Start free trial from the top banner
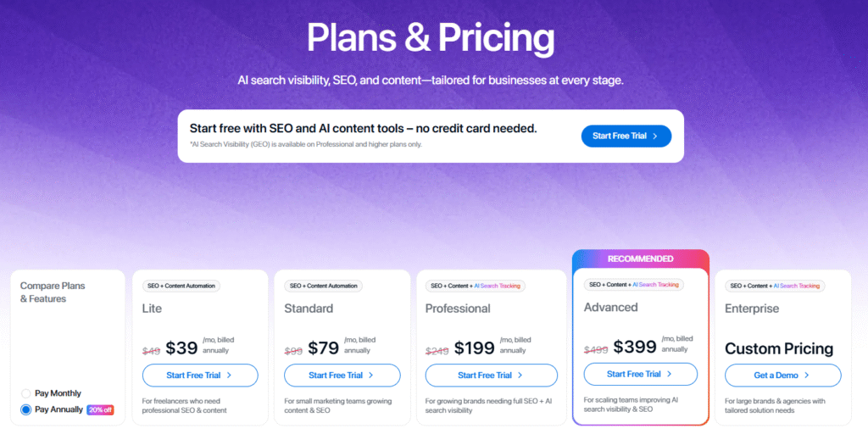The height and width of the screenshot is (445, 868). [x=626, y=136]
